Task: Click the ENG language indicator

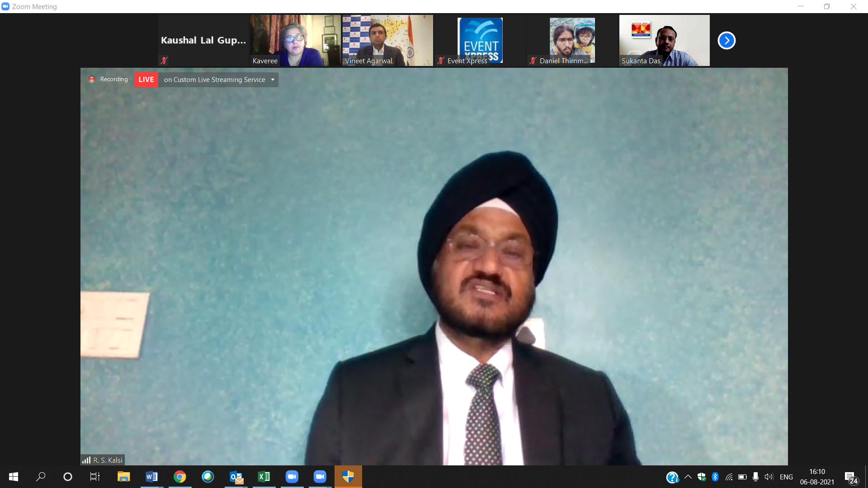Action: click(x=786, y=477)
